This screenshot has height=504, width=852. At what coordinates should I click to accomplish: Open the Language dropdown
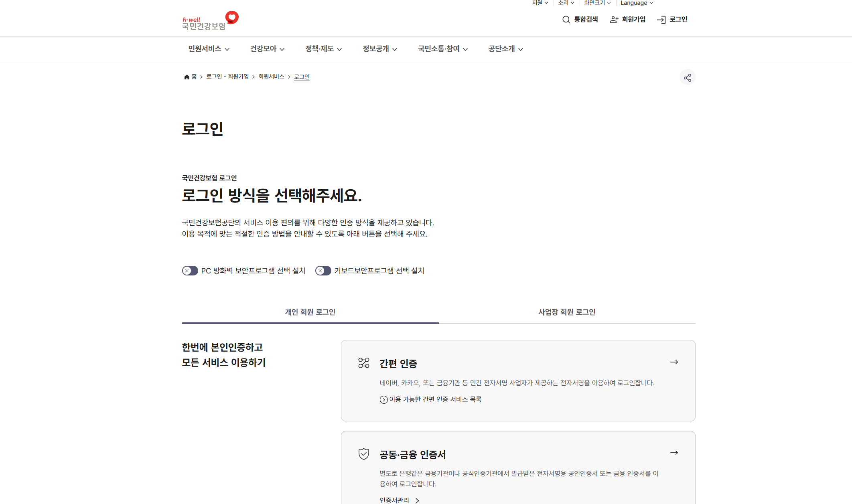pyautogui.click(x=637, y=3)
